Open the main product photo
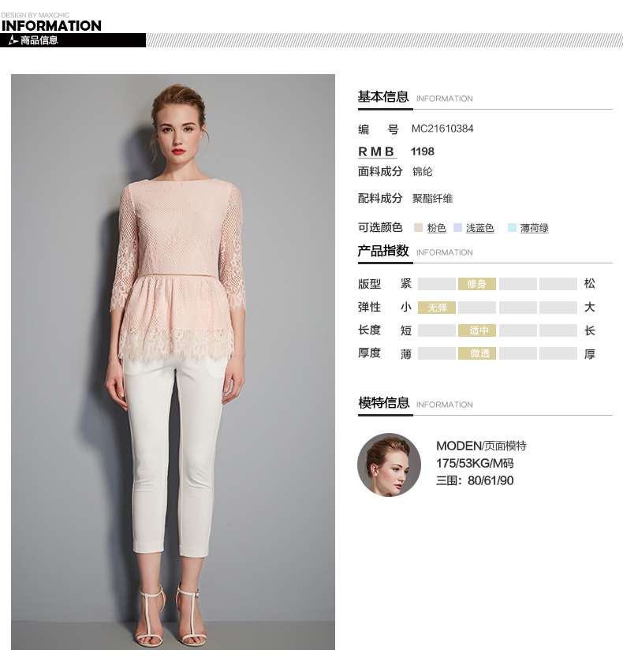 point(173,362)
